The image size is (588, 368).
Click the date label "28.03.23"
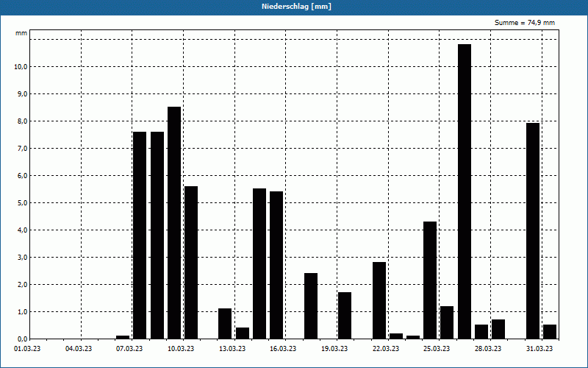pyautogui.click(x=488, y=349)
